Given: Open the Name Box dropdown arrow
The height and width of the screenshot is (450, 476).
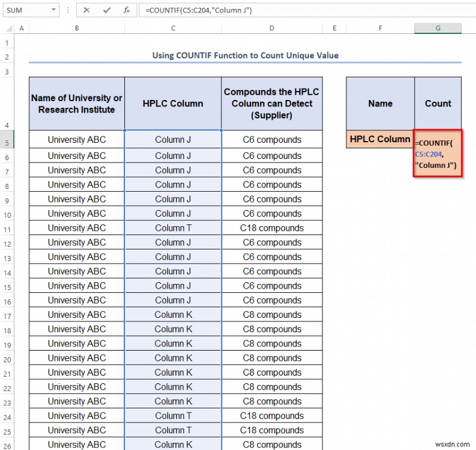Looking at the screenshot, I should pos(52,10).
